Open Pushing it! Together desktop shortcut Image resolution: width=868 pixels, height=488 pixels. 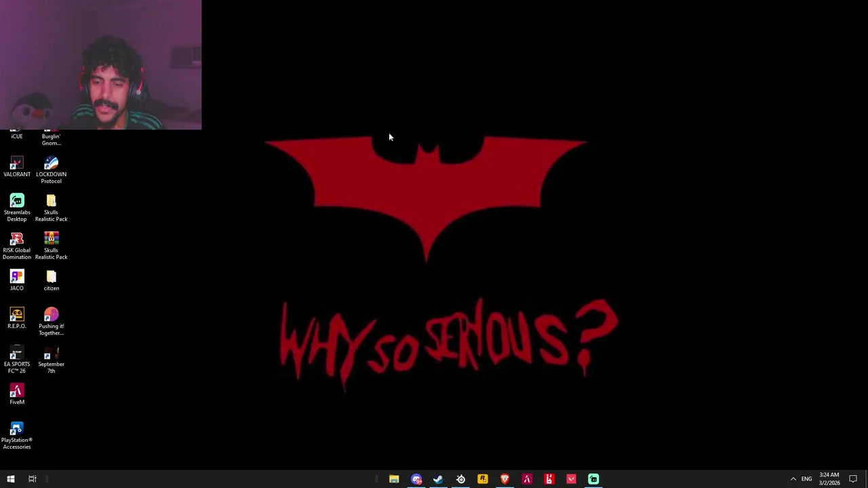pos(51,321)
